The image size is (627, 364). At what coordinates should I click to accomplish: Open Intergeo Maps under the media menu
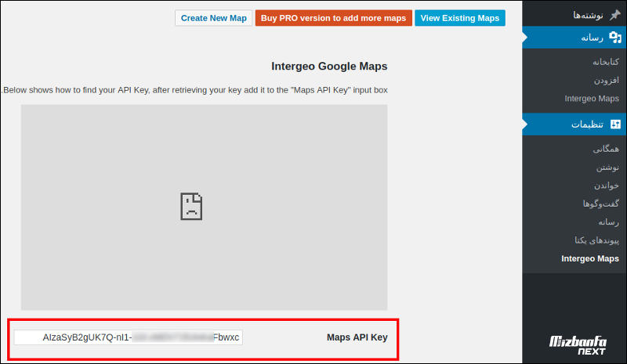click(x=592, y=99)
